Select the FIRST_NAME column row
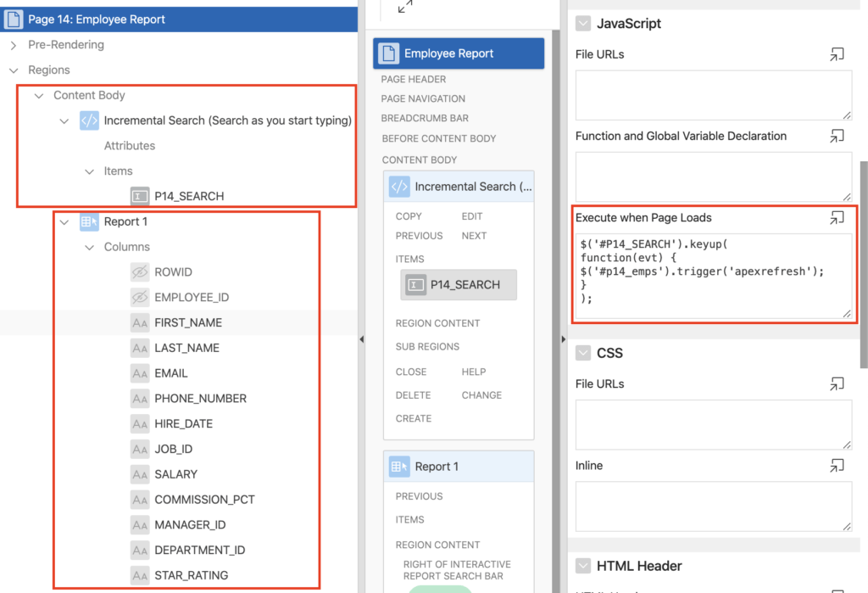The width and height of the screenshot is (868, 593). [179, 322]
